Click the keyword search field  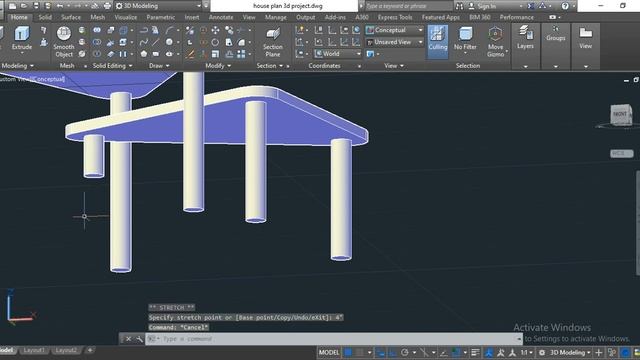[x=408, y=6]
